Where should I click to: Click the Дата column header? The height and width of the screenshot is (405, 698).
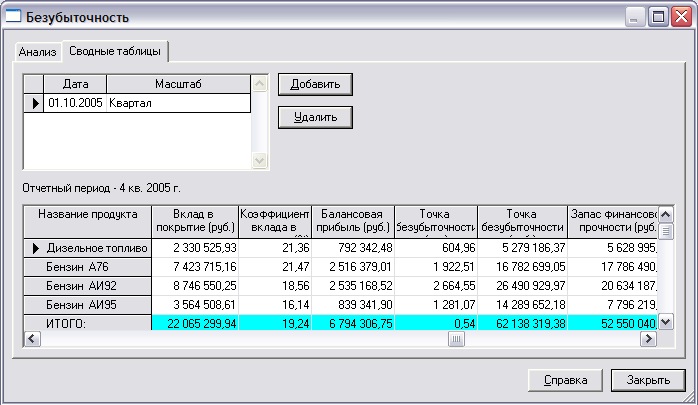click(75, 84)
